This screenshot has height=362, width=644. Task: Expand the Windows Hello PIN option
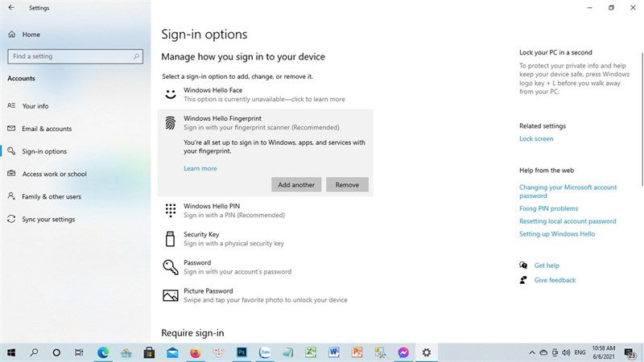pos(266,210)
